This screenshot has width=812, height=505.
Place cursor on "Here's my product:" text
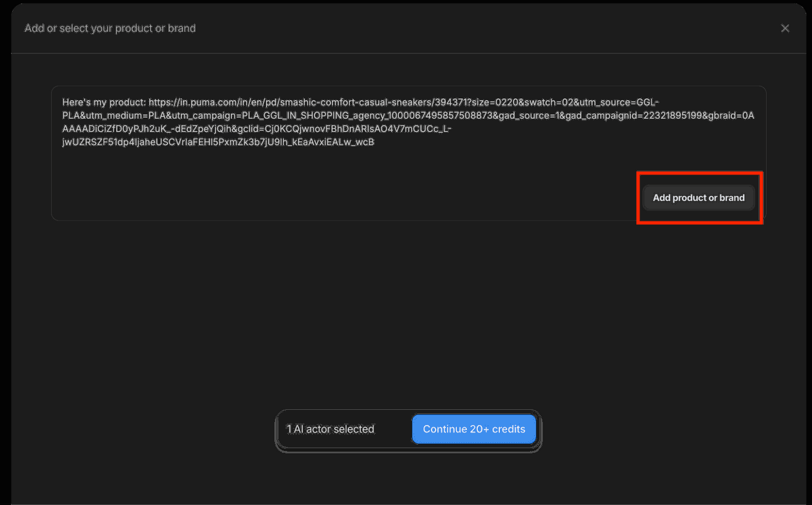(104, 102)
